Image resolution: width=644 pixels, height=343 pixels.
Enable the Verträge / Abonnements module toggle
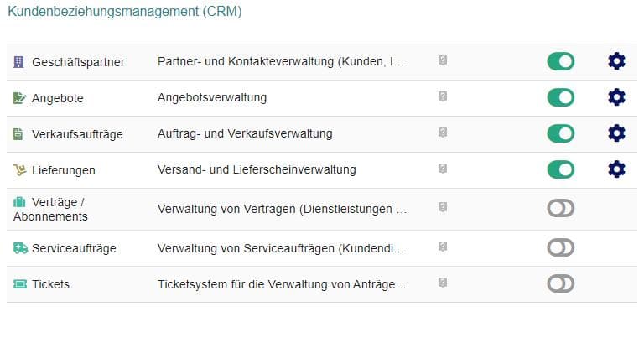(561, 209)
